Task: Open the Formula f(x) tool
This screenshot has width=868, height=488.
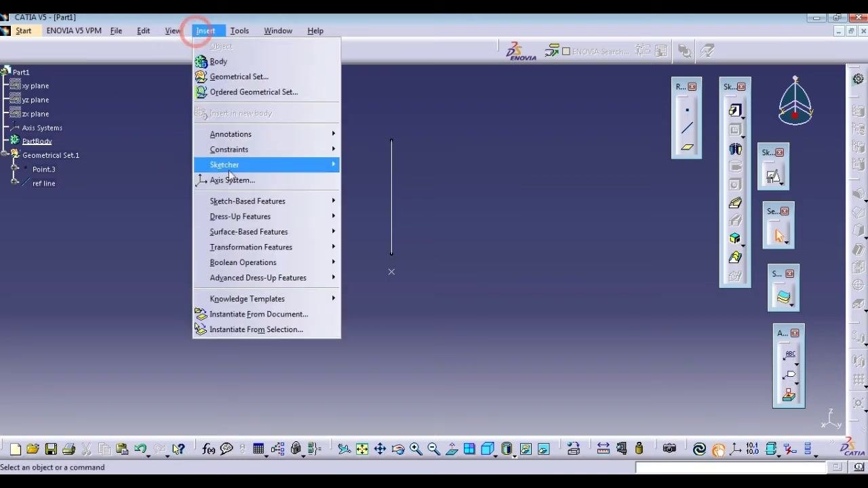Action: click(208, 449)
